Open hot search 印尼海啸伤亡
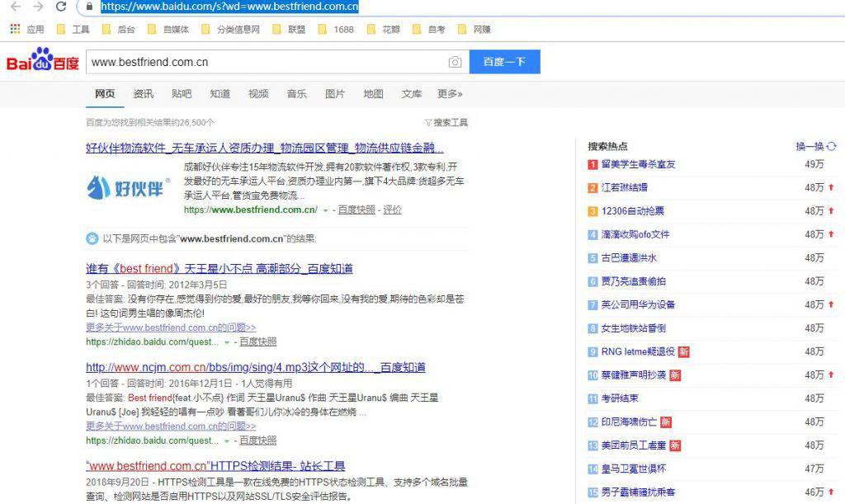The image size is (845, 504). coord(629,422)
